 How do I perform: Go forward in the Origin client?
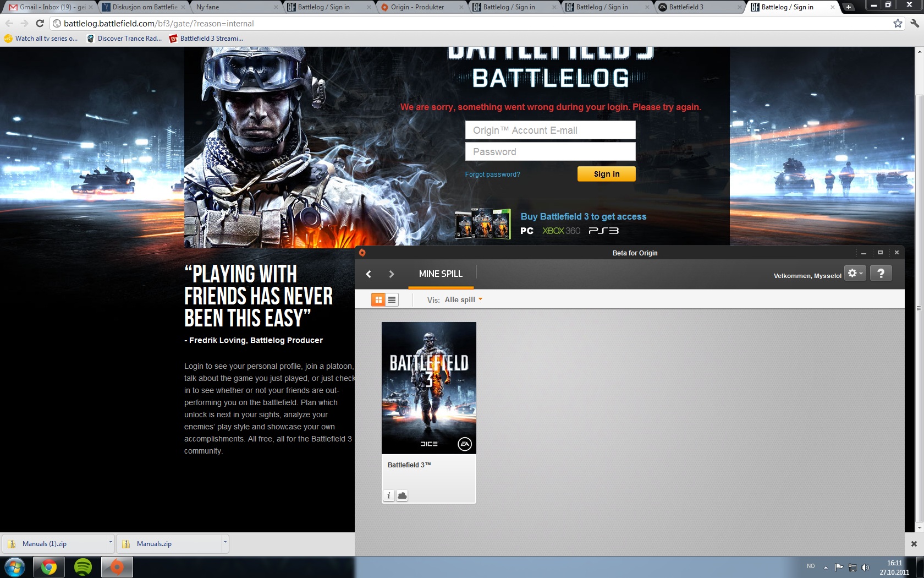coord(391,274)
